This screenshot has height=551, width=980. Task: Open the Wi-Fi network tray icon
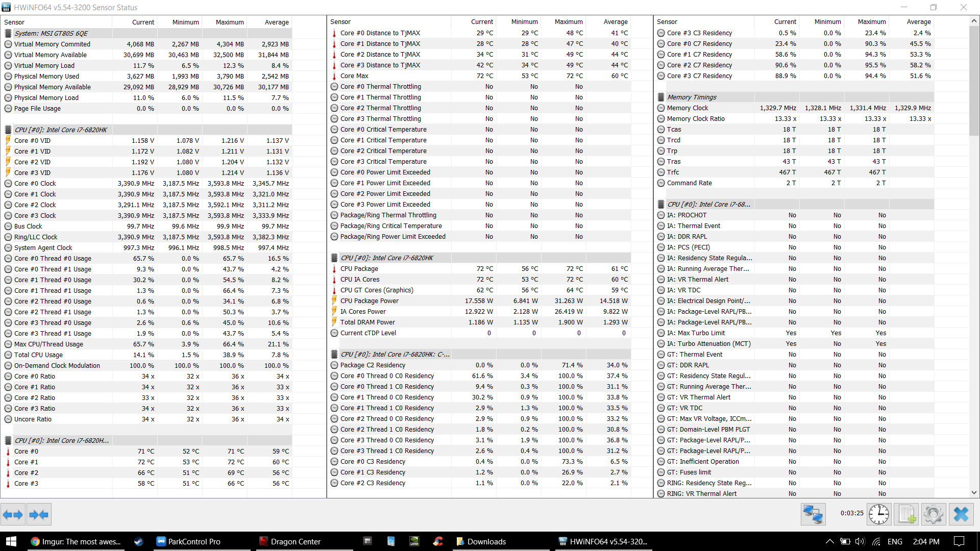[x=876, y=541]
